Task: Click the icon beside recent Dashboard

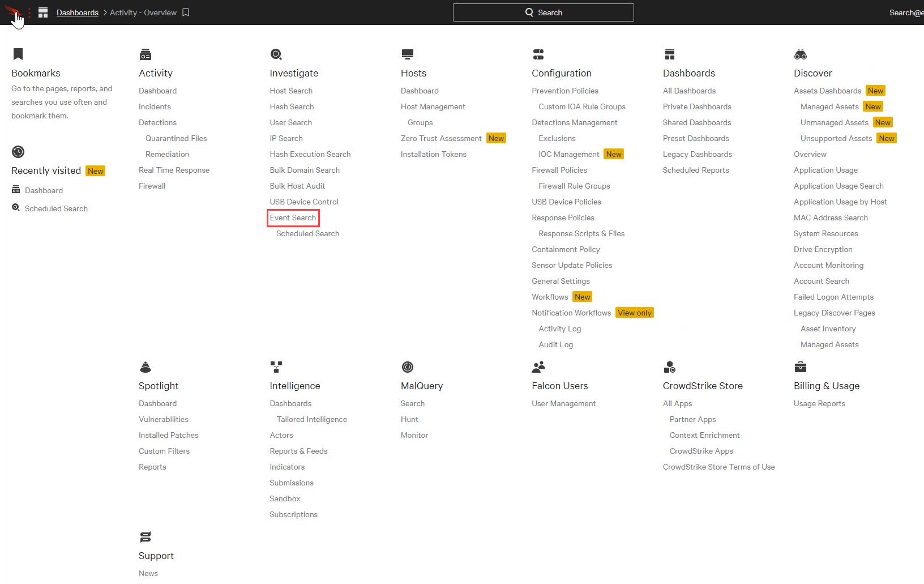Action: [16, 190]
